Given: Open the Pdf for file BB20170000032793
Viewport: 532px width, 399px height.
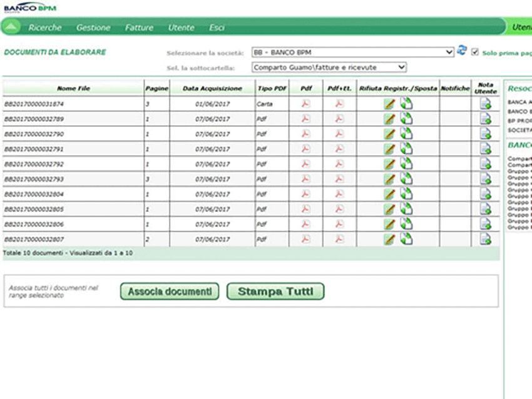Looking at the screenshot, I should point(305,179).
